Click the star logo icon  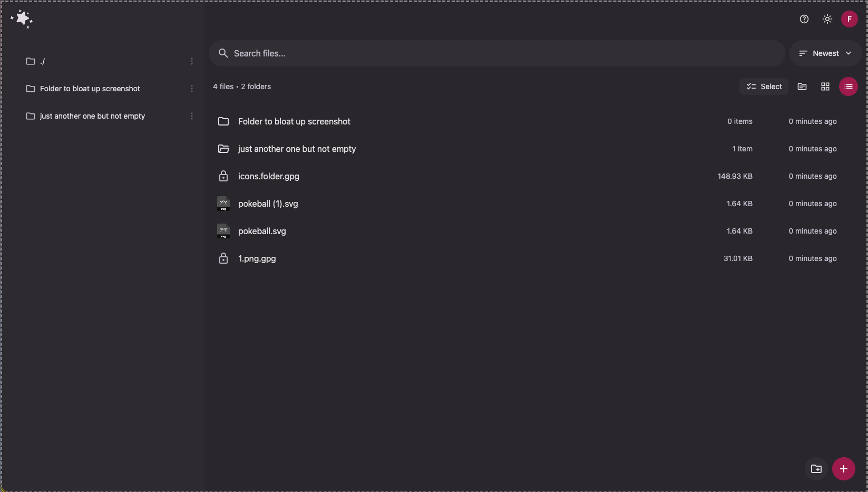(x=22, y=19)
